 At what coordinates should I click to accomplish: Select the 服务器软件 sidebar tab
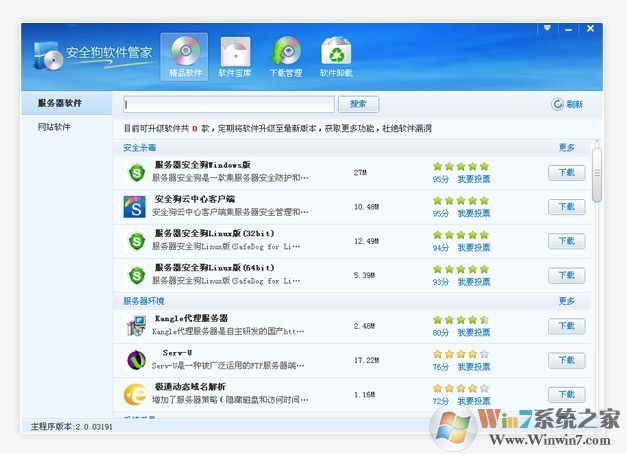click(x=66, y=103)
